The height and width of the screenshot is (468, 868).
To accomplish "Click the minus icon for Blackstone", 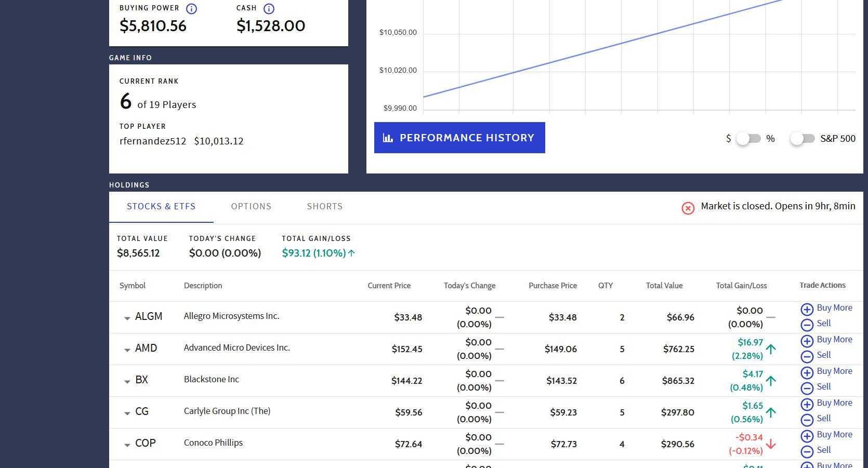I will (807, 389).
